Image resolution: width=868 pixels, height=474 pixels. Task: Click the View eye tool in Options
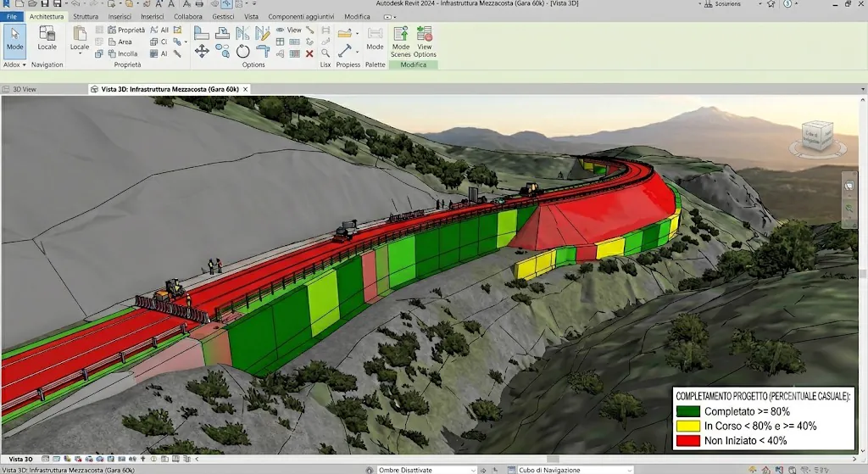288,30
